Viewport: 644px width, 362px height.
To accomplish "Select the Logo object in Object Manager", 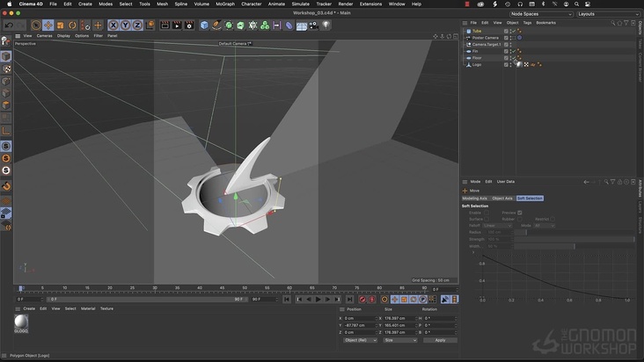I will tap(476, 64).
